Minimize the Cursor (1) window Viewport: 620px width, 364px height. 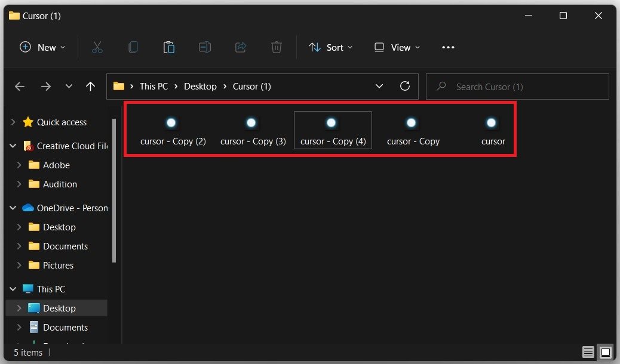tap(528, 16)
